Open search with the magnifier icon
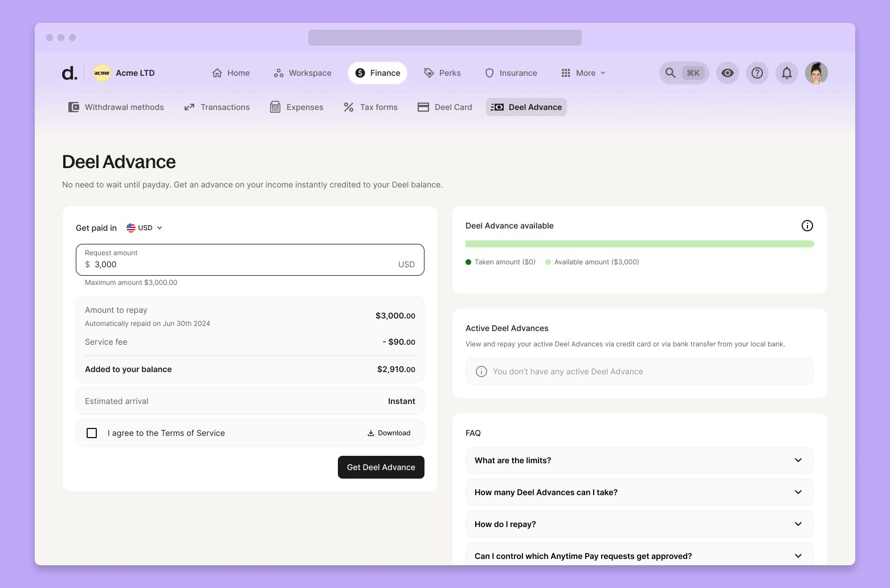890x588 pixels. [x=671, y=73]
